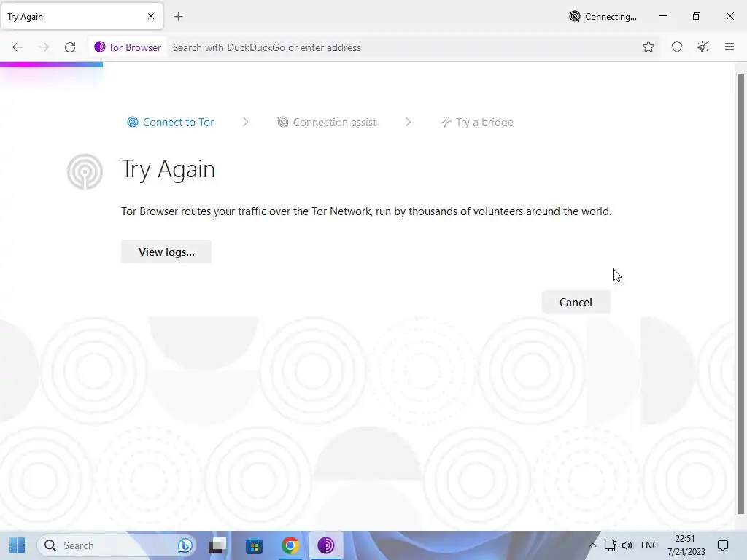Click the Try Again heading text
This screenshot has width=747, height=560.
169,169
